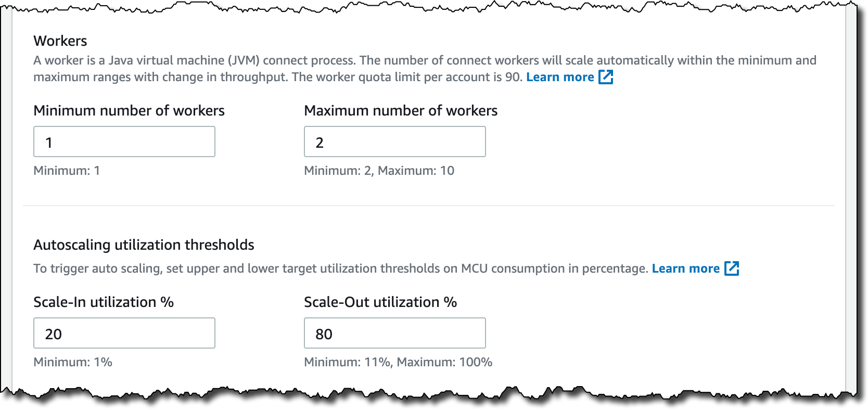
Task: Click the Scale-Out utilization % label
Action: click(x=380, y=302)
